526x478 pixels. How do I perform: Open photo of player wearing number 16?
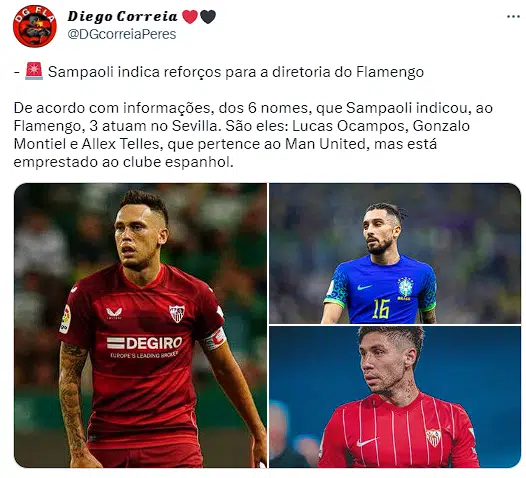[x=395, y=253]
